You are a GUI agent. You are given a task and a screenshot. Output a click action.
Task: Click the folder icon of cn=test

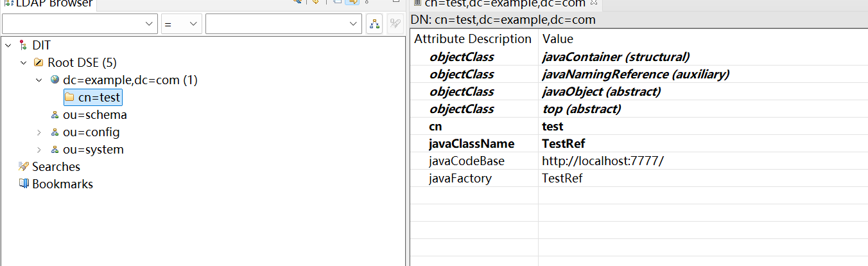coord(69,98)
